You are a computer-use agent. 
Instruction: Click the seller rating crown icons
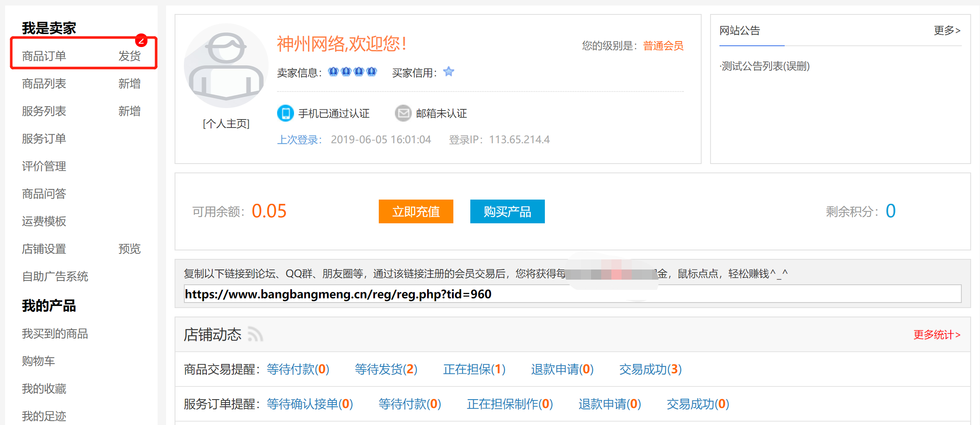coord(352,72)
